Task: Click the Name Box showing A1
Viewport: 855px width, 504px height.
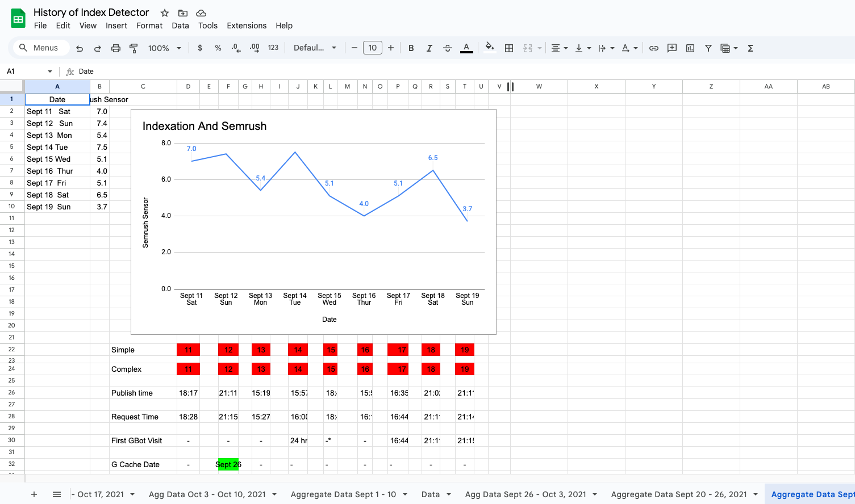Action: click(30, 72)
